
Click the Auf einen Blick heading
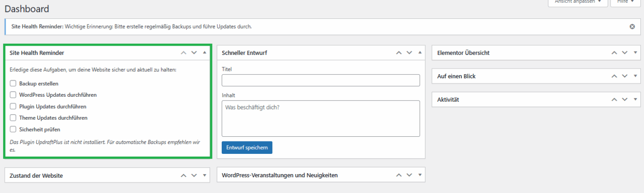click(456, 76)
